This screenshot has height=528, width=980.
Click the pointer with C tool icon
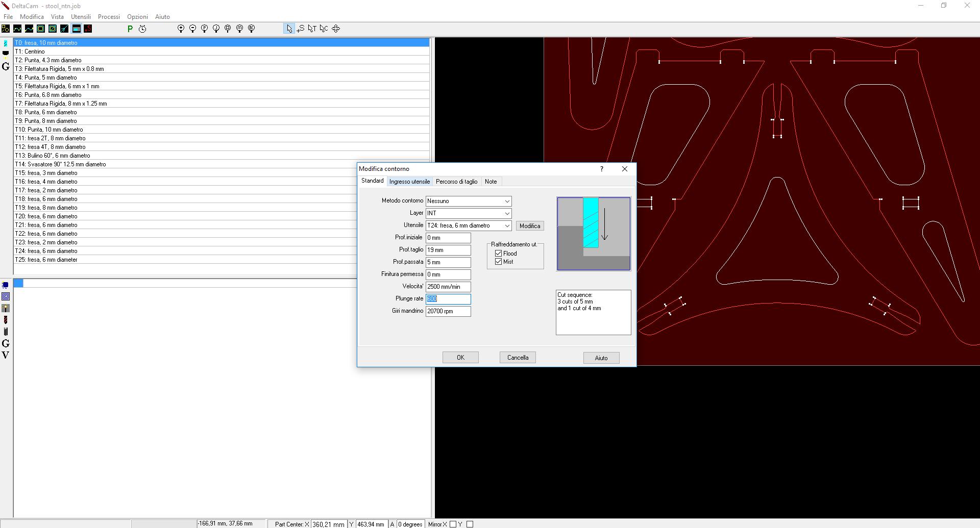click(324, 29)
